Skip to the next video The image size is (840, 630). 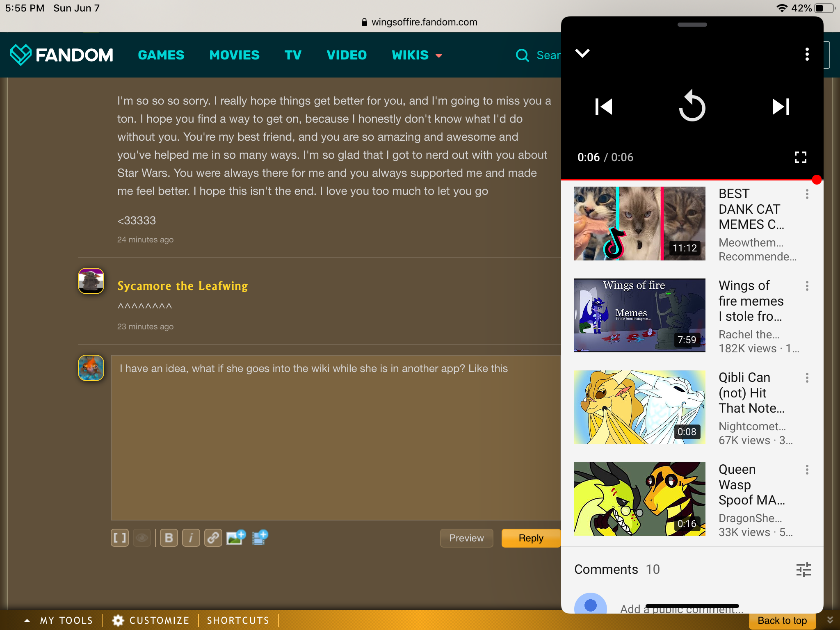[780, 107]
